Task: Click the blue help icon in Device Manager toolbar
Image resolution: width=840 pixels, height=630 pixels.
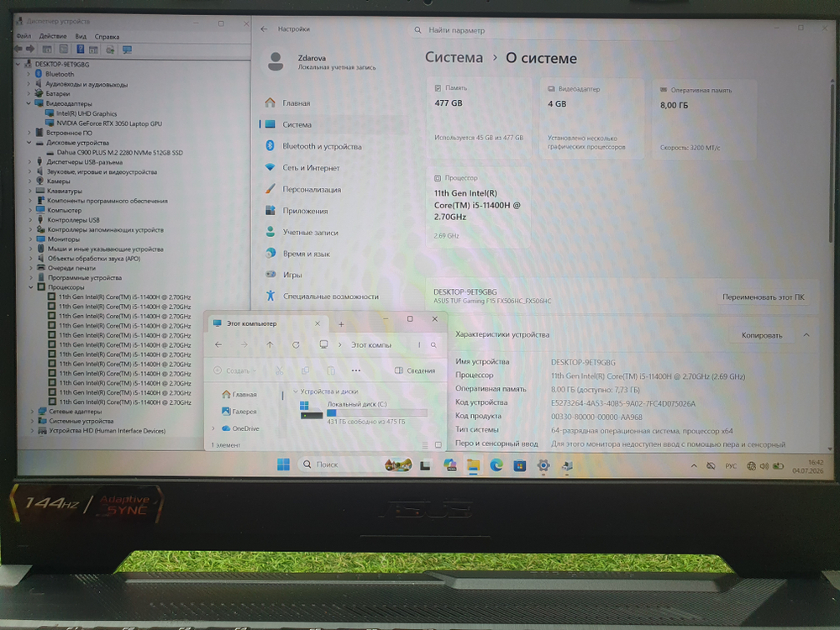Action: 80,50
